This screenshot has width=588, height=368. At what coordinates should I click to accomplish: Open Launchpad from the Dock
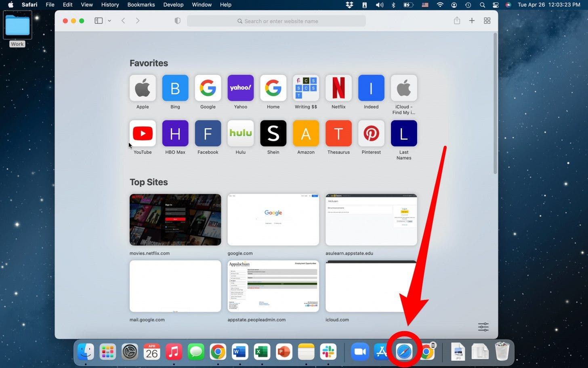108,352
